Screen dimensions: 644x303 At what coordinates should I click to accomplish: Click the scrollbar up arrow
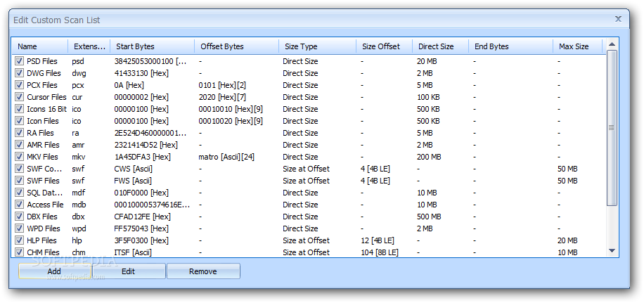[x=612, y=44]
